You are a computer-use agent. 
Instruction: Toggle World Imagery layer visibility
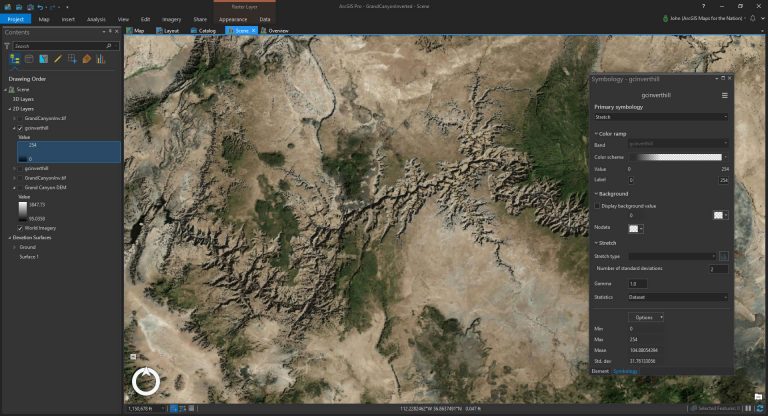click(x=20, y=228)
